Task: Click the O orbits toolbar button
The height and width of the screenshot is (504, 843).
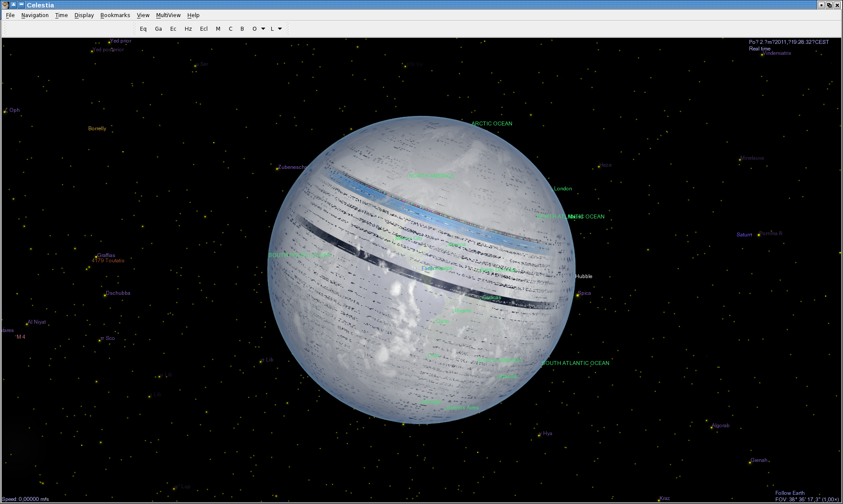Action: click(x=255, y=29)
